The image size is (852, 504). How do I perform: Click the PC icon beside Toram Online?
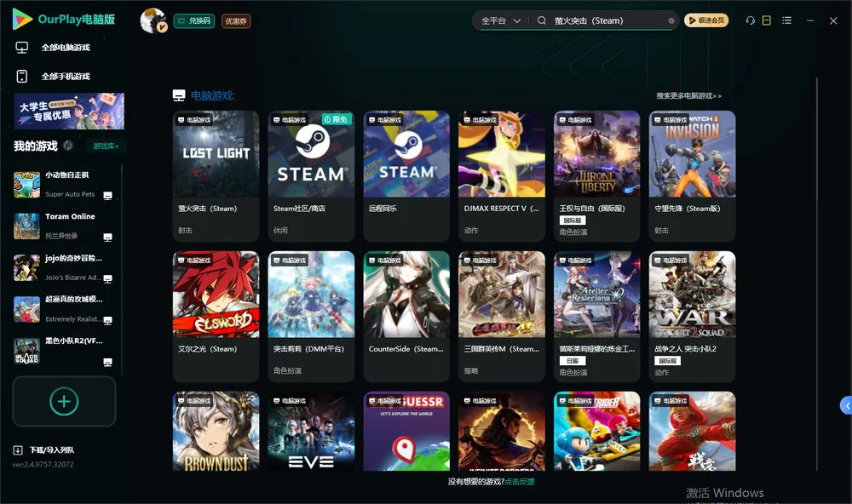tap(107, 238)
